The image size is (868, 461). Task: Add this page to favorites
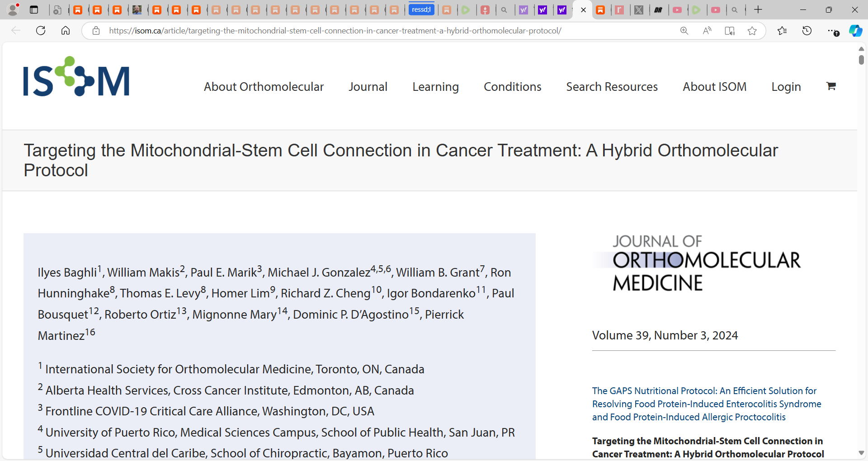coord(752,31)
